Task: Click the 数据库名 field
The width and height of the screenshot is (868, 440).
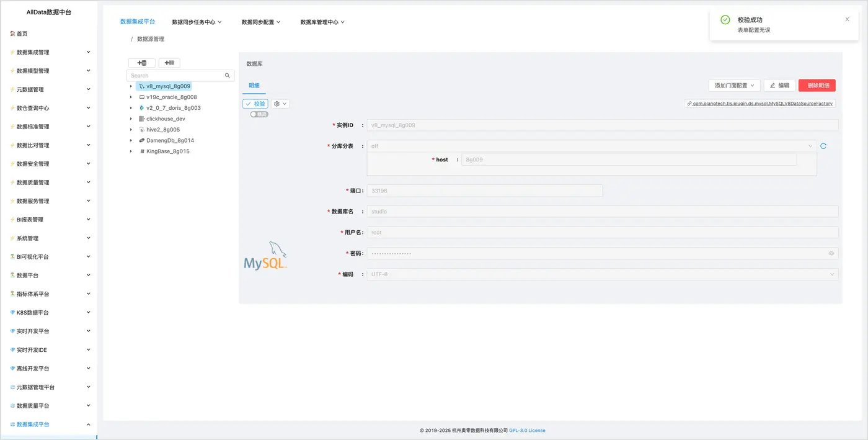Action: coord(603,212)
